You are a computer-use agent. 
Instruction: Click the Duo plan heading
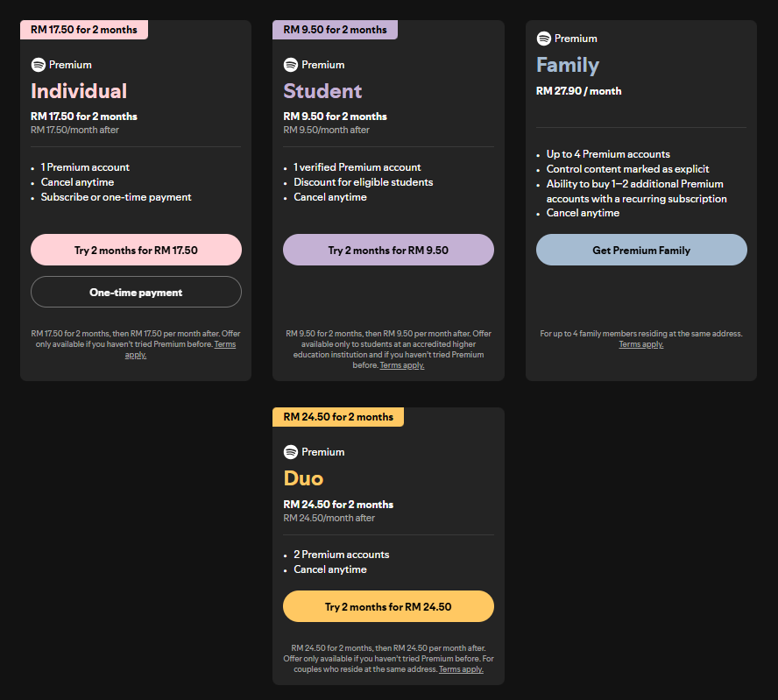pyautogui.click(x=303, y=478)
